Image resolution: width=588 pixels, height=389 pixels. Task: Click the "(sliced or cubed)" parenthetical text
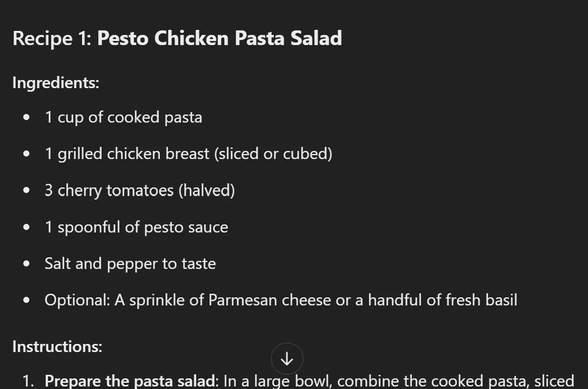273,153
